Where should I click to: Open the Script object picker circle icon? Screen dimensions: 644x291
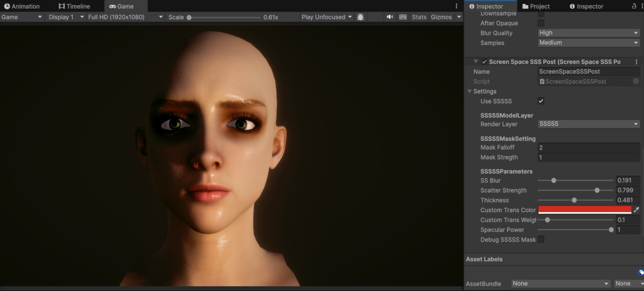[636, 82]
